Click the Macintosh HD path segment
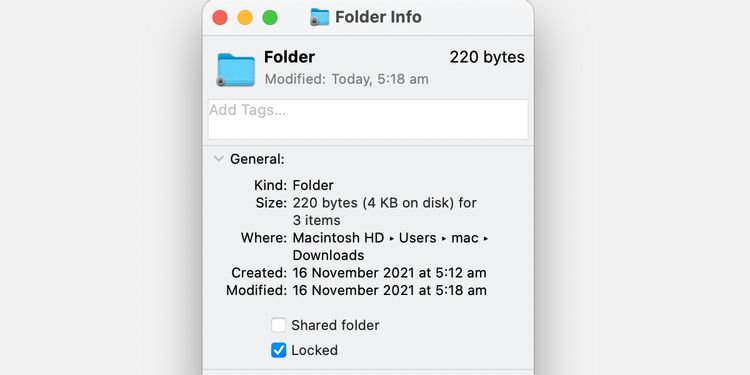 pos(338,238)
